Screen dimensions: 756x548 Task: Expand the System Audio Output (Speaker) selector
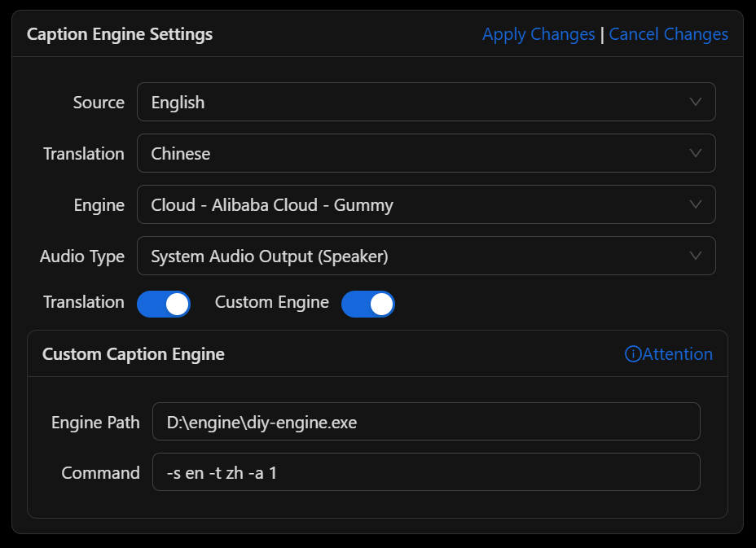coord(407,256)
